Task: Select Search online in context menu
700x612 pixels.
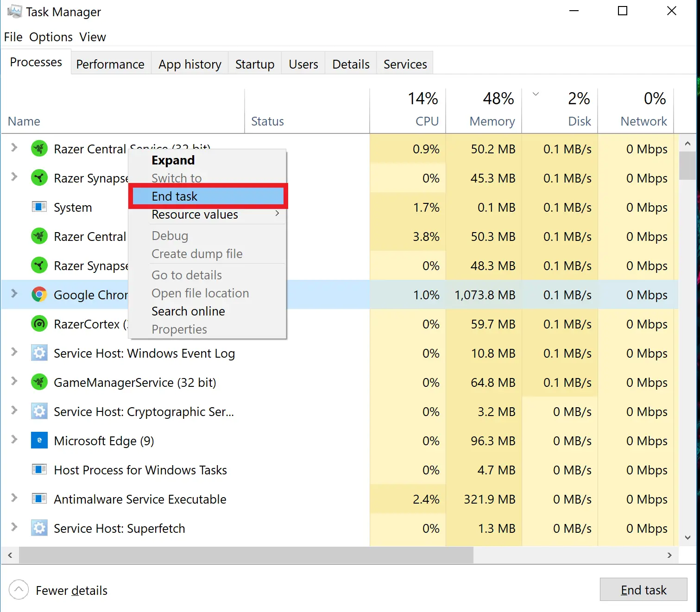Action: [x=188, y=311]
